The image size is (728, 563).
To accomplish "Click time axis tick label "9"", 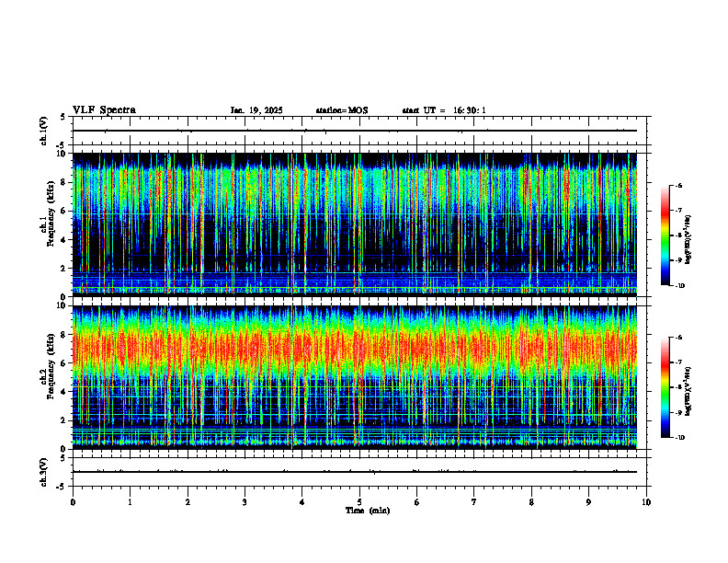I will [588, 502].
